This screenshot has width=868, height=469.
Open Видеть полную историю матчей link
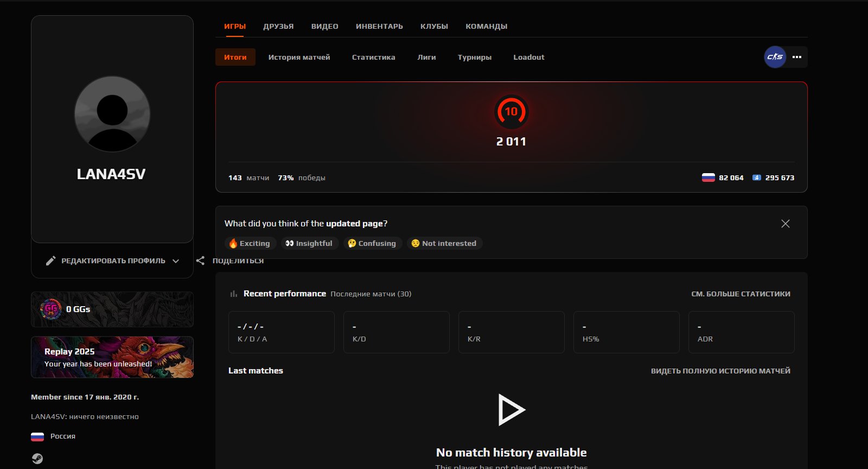pos(720,371)
